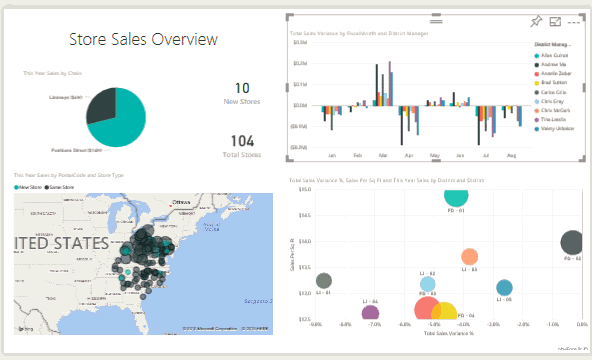Click the right edge resize handle of chart
Screen dimensions: 592x360
(584, 88)
